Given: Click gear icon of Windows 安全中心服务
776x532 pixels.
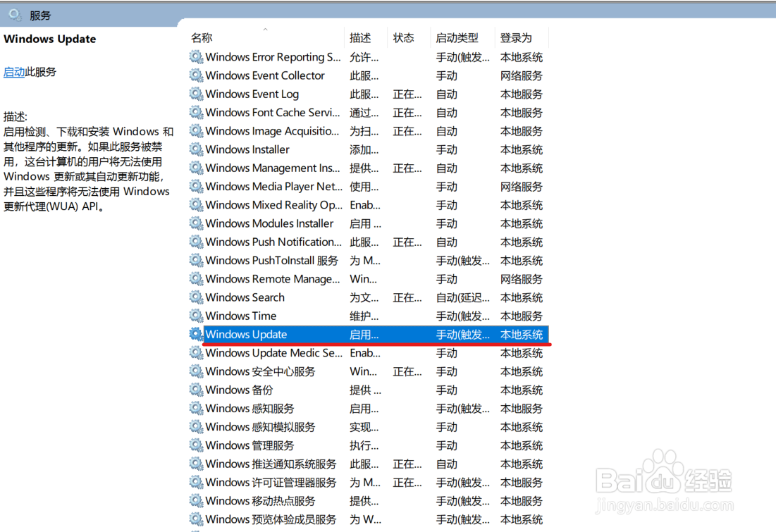Looking at the screenshot, I should tap(196, 371).
